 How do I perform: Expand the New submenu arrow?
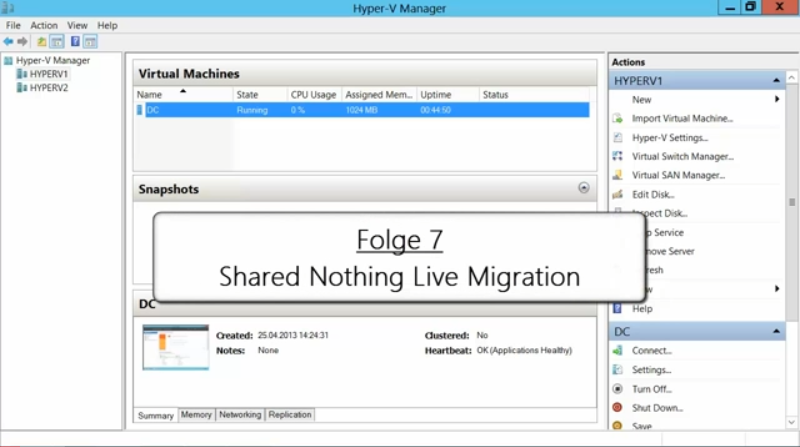click(x=777, y=100)
